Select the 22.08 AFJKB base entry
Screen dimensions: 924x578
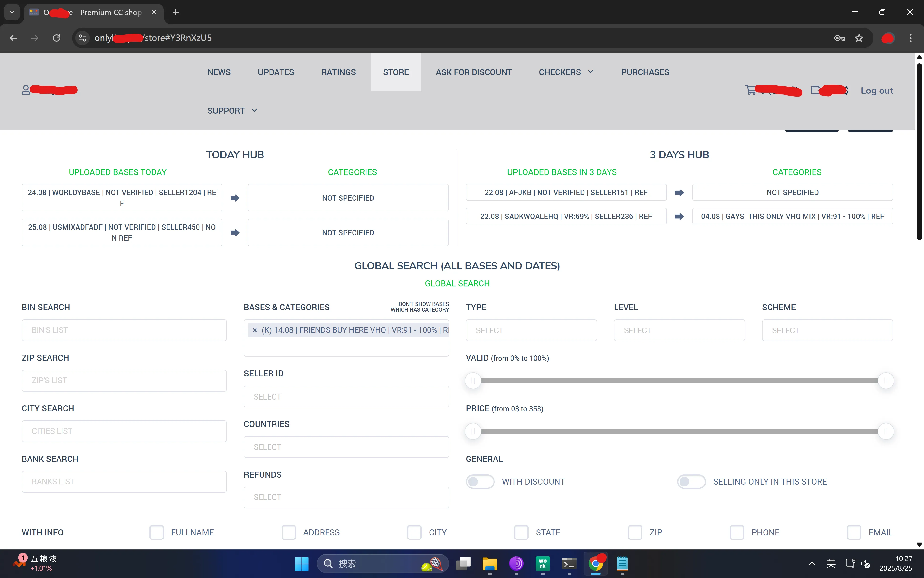(x=566, y=192)
